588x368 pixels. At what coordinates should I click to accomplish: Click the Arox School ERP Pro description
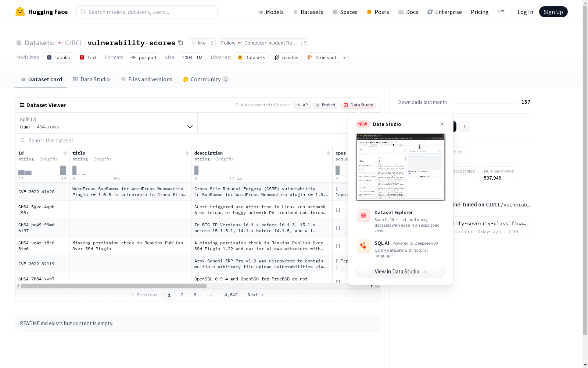(x=262, y=264)
